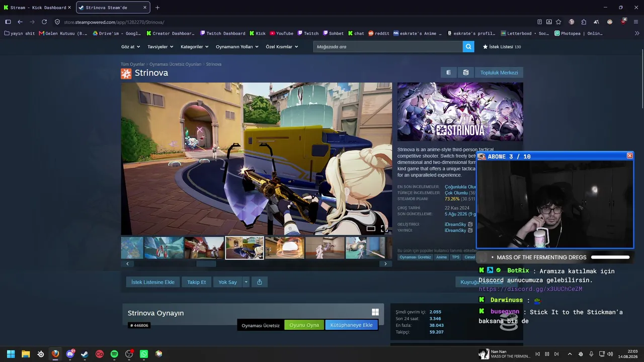Click the screenshot strip right scroll arrow
This screenshot has width=644, height=362.
click(385, 264)
